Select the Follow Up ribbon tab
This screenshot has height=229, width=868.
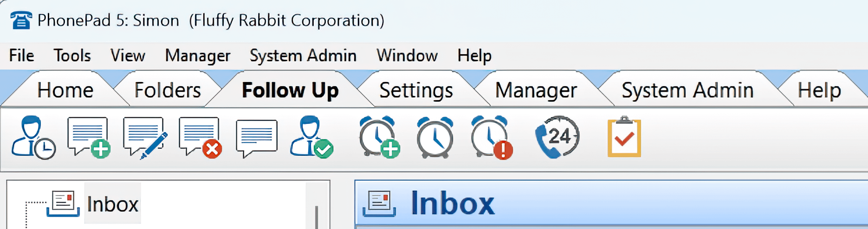click(x=290, y=90)
